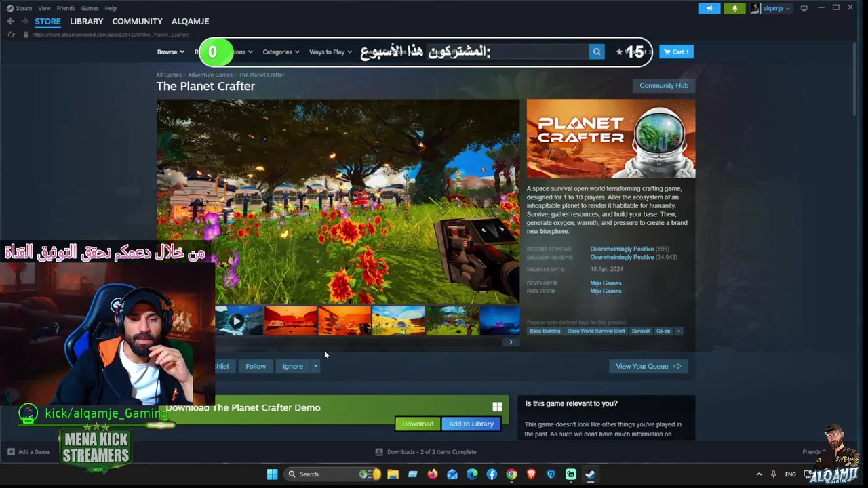
Task: Select the Open World Survival Craft tag
Action: pyautogui.click(x=596, y=331)
